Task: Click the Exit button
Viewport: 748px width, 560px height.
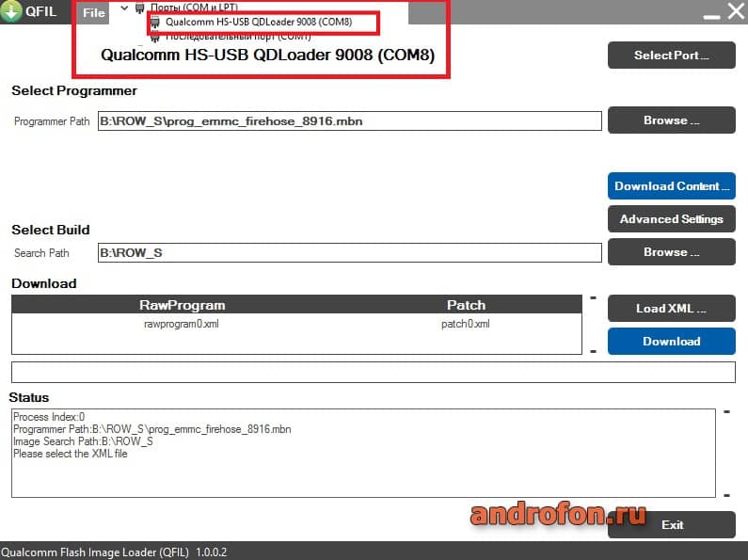Action: click(671, 524)
